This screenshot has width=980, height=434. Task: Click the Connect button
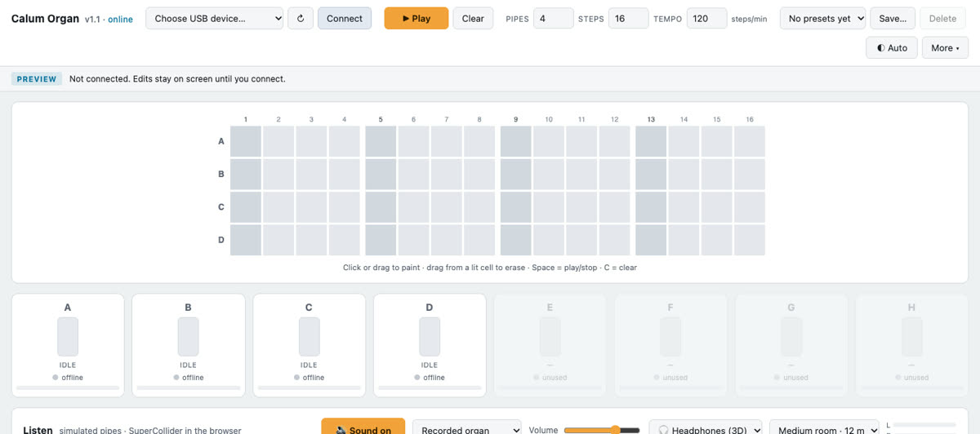(345, 18)
